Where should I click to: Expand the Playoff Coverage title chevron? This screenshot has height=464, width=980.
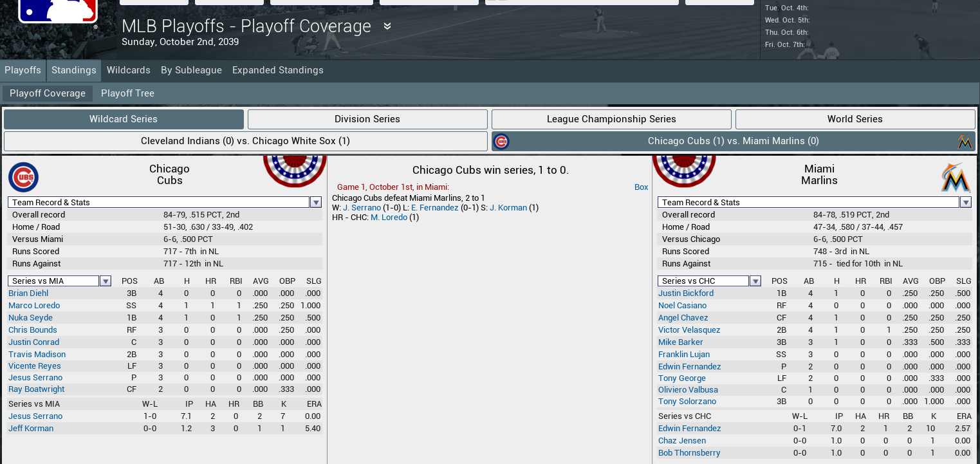tap(387, 26)
